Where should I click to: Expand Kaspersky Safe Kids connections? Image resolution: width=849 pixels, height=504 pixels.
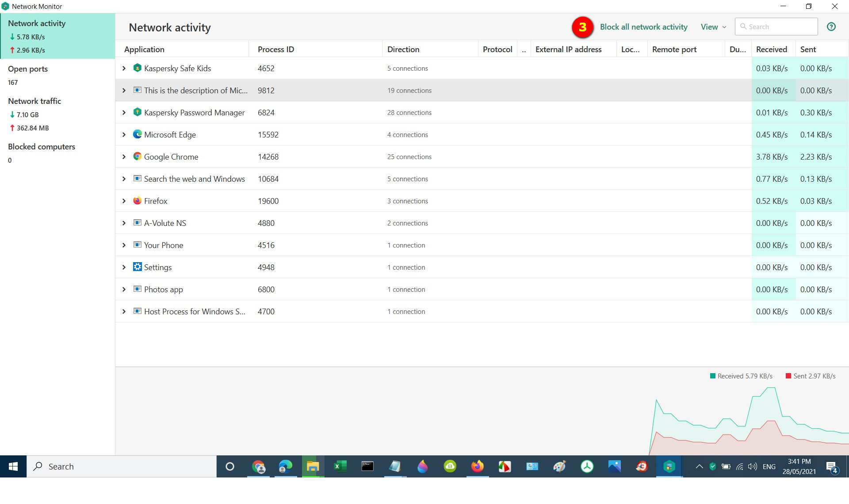tap(124, 68)
